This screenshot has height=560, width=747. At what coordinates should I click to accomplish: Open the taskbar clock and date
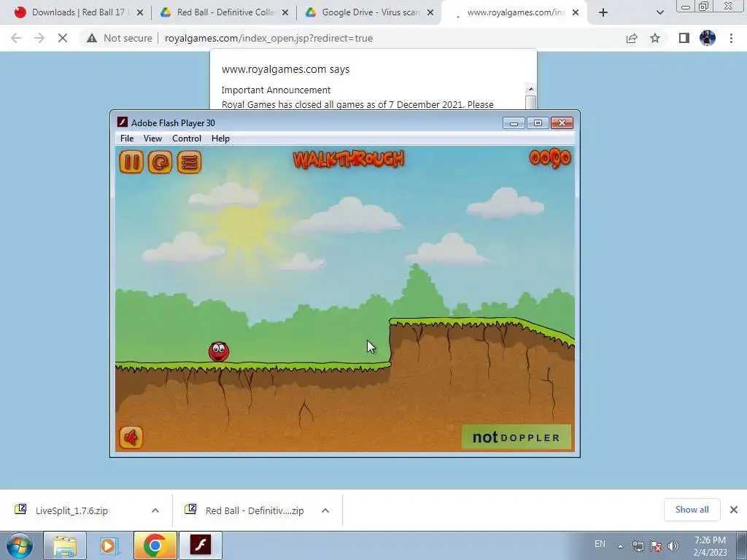coord(711,546)
